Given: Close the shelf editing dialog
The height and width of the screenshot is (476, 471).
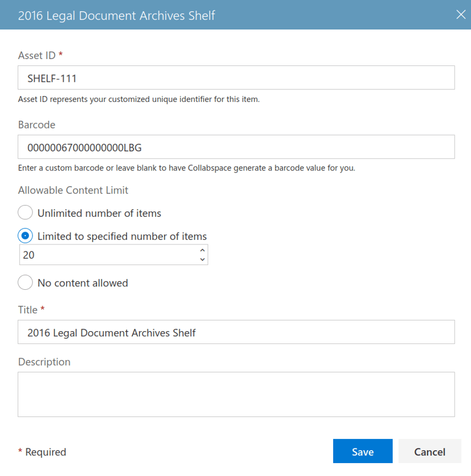Looking at the screenshot, I should click(x=461, y=15).
